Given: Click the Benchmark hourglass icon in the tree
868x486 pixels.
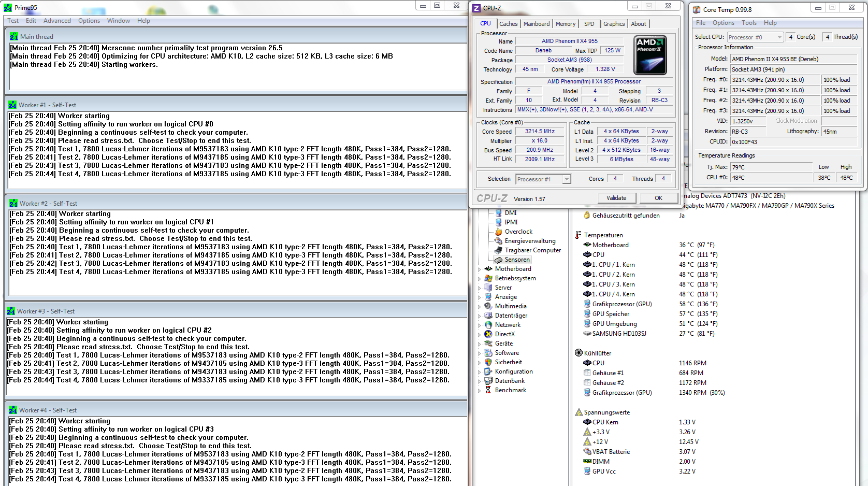Looking at the screenshot, I should (x=488, y=390).
